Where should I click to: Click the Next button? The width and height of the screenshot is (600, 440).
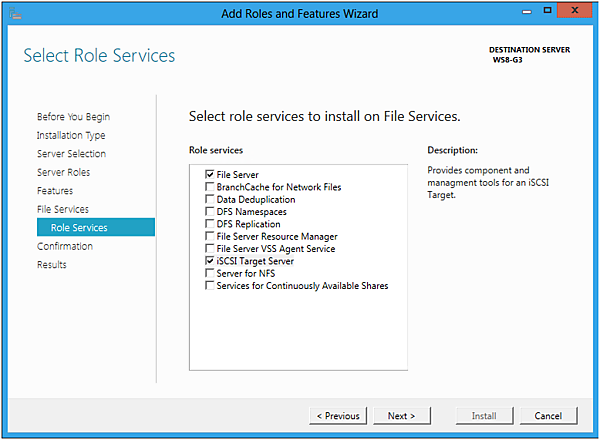pyautogui.click(x=401, y=415)
